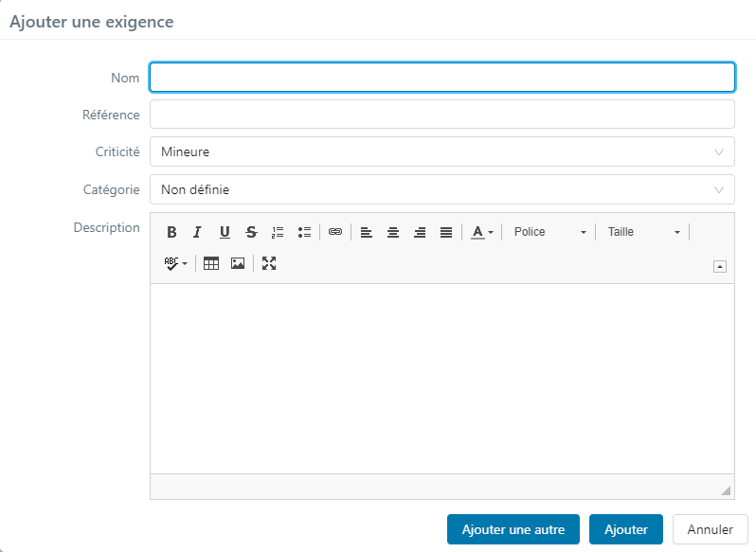
Task: Open the text color picker
Action: 482,232
